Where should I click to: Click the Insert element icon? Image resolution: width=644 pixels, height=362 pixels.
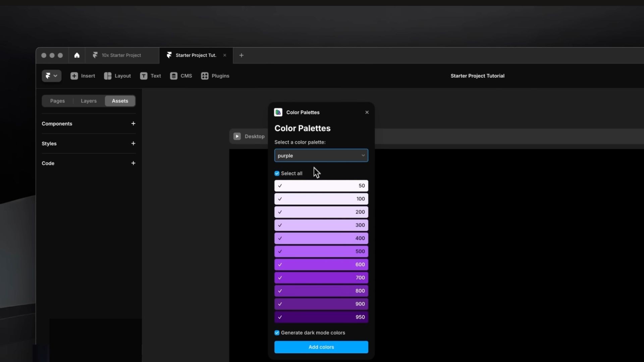pyautogui.click(x=74, y=75)
